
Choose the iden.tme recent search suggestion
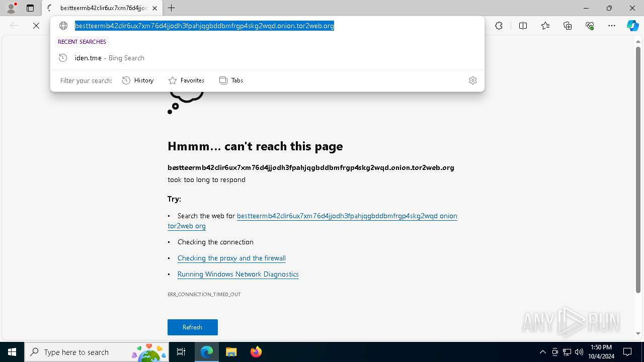click(x=267, y=58)
